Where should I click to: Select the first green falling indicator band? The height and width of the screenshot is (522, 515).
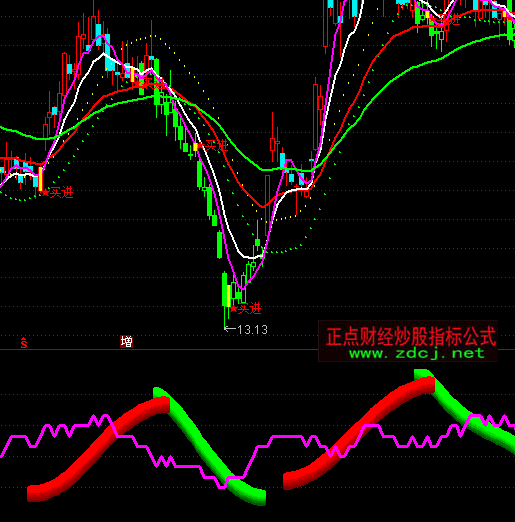point(210,447)
